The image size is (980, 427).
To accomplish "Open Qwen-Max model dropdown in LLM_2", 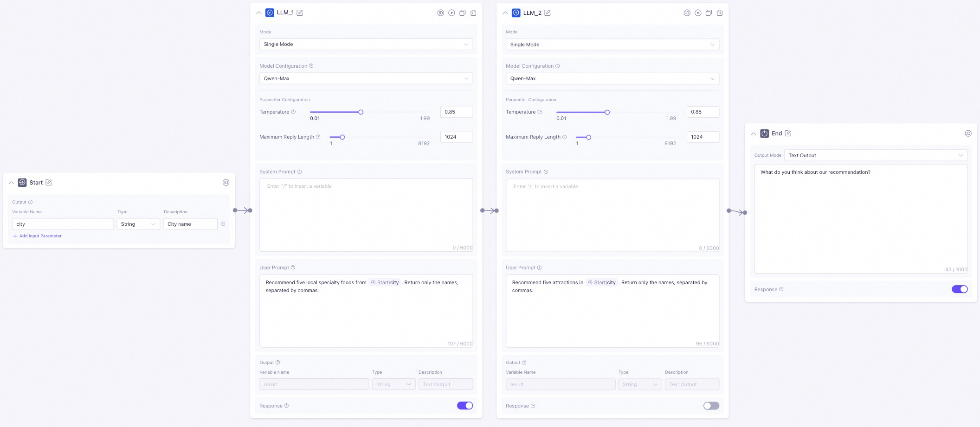I will coord(612,79).
